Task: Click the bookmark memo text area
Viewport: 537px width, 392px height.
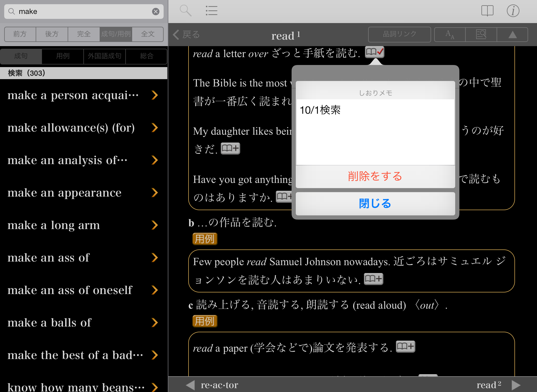Action: 375,132
